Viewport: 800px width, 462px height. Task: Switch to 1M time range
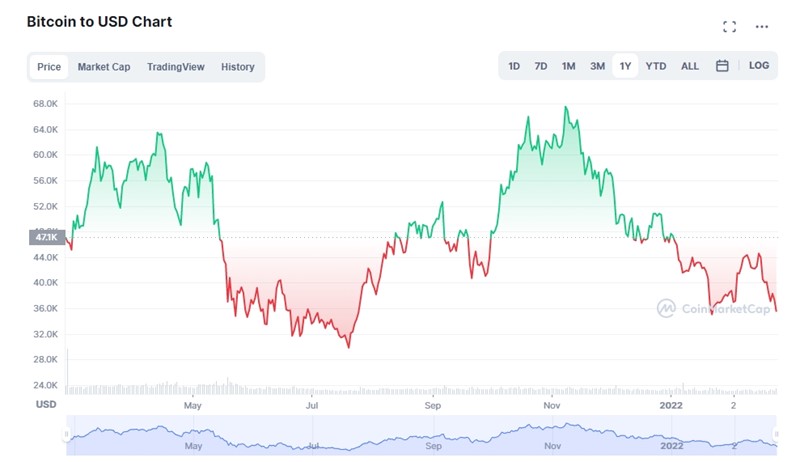568,66
